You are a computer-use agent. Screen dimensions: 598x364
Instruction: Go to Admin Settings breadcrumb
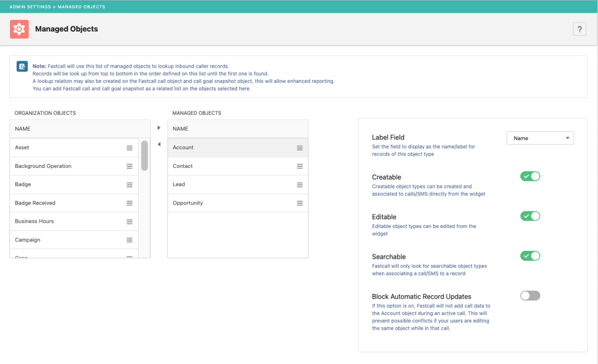pyautogui.click(x=30, y=7)
